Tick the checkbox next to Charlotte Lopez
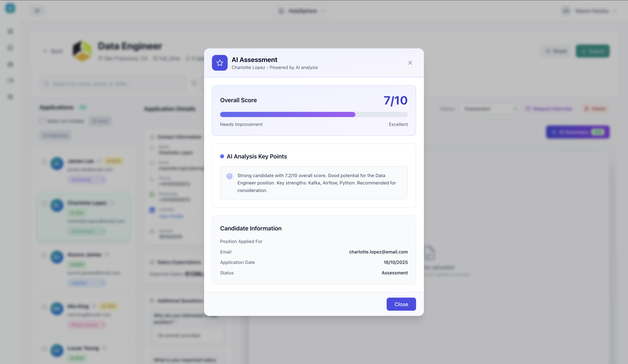The image size is (628, 364). tap(44, 204)
